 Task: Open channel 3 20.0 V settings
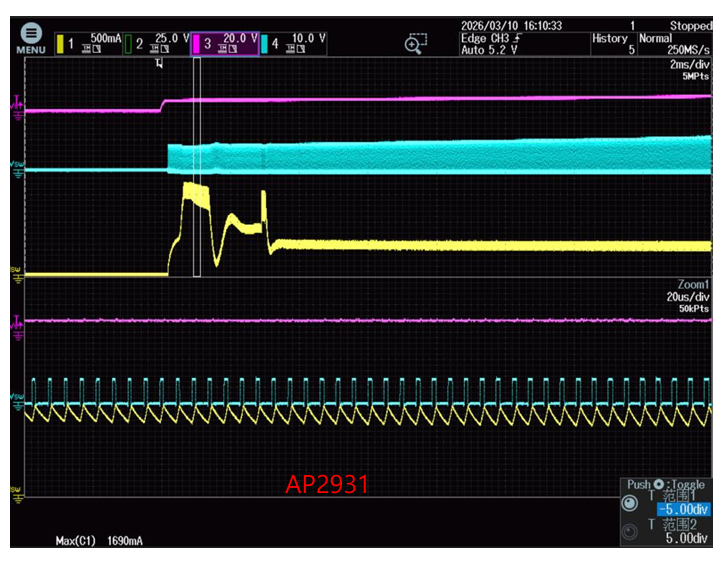(224, 43)
